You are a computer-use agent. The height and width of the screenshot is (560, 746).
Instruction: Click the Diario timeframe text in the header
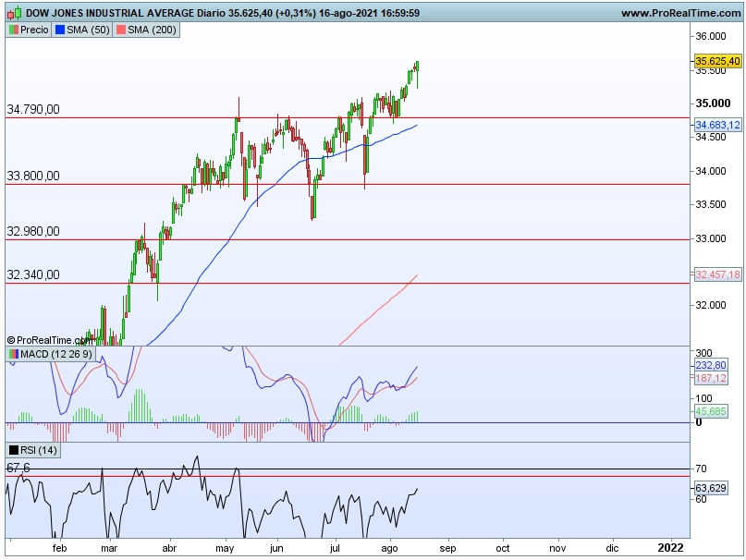click(x=212, y=13)
